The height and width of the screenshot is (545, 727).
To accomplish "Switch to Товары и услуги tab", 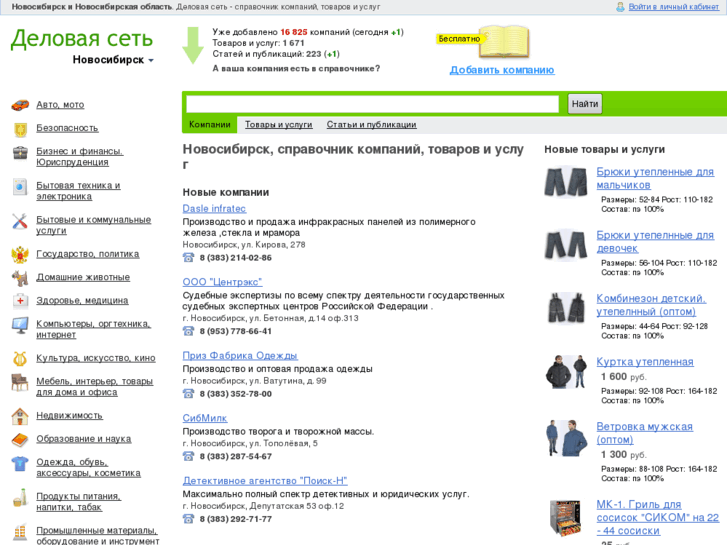I will pyautogui.click(x=279, y=125).
